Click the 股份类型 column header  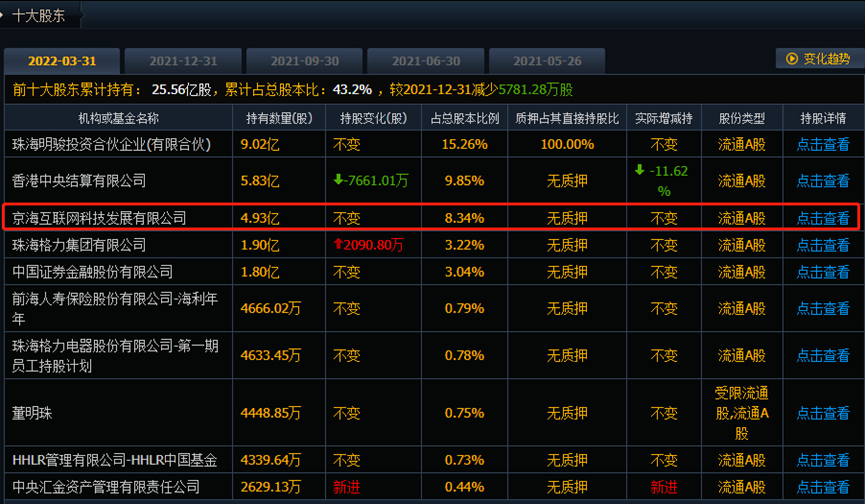[x=742, y=118]
